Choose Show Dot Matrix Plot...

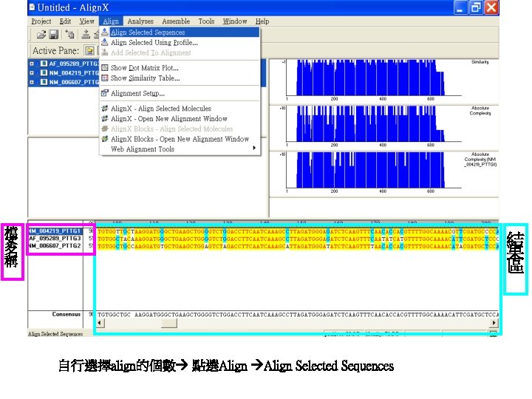click(x=180, y=68)
